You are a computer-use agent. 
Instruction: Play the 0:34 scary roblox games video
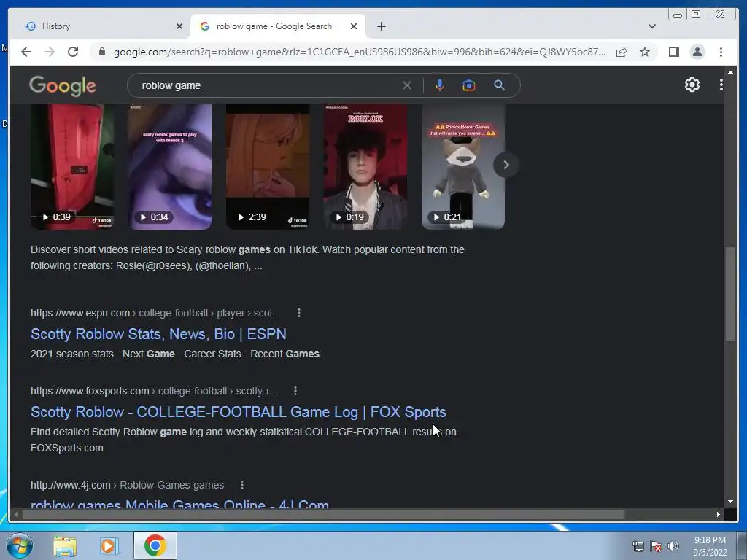[x=170, y=167]
